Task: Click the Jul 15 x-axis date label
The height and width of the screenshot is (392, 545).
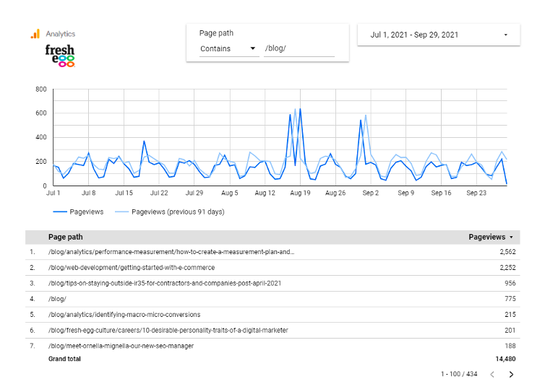Action: (124, 193)
